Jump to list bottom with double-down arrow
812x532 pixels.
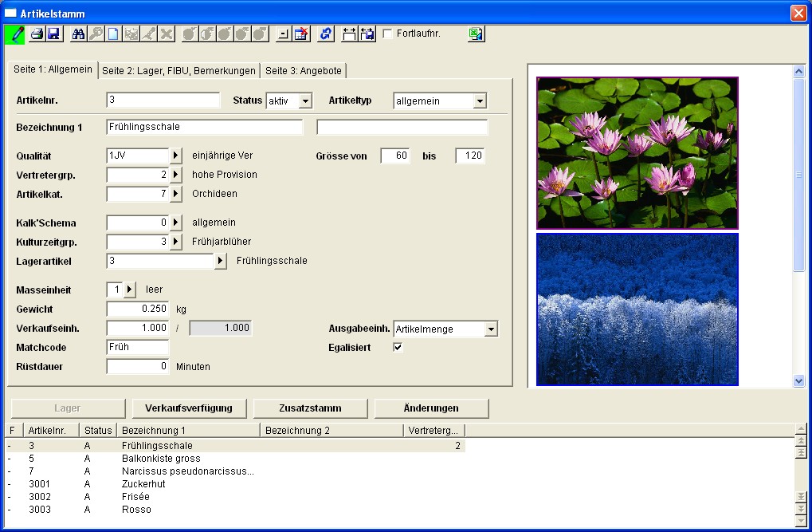801,497
